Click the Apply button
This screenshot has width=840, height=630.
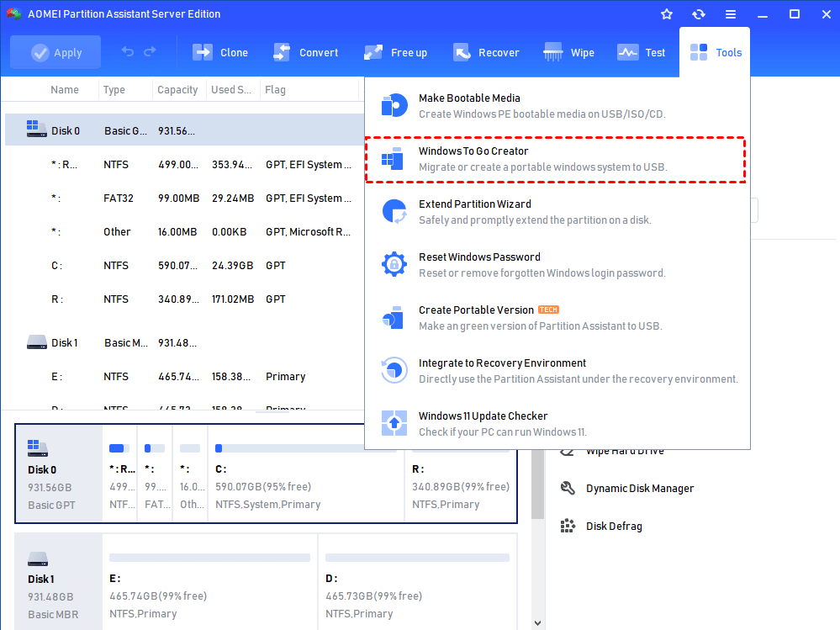coord(55,52)
